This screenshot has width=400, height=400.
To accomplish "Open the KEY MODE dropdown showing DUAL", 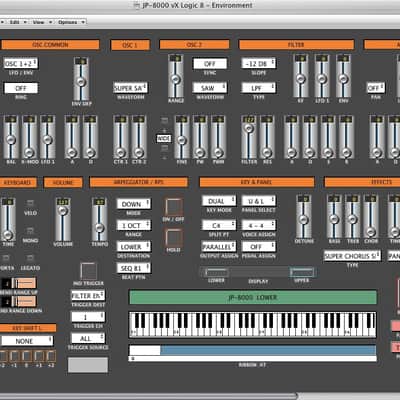I will point(219,201).
